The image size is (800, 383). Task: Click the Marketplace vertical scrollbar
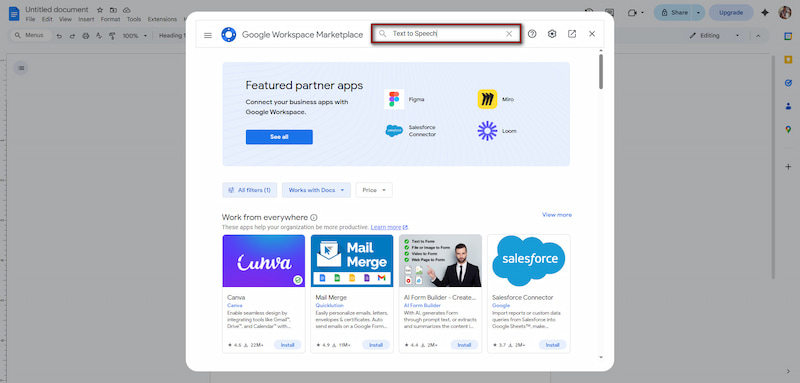coord(601,71)
